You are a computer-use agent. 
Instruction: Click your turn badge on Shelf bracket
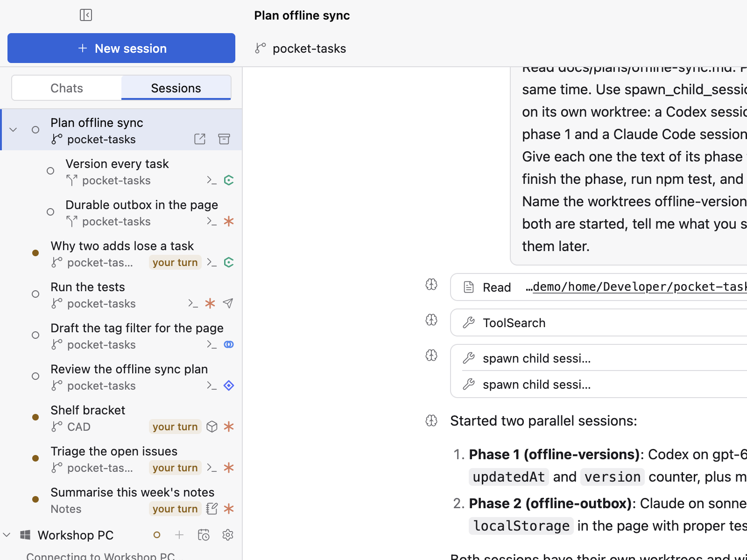pyautogui.click(x=175, y=427)
